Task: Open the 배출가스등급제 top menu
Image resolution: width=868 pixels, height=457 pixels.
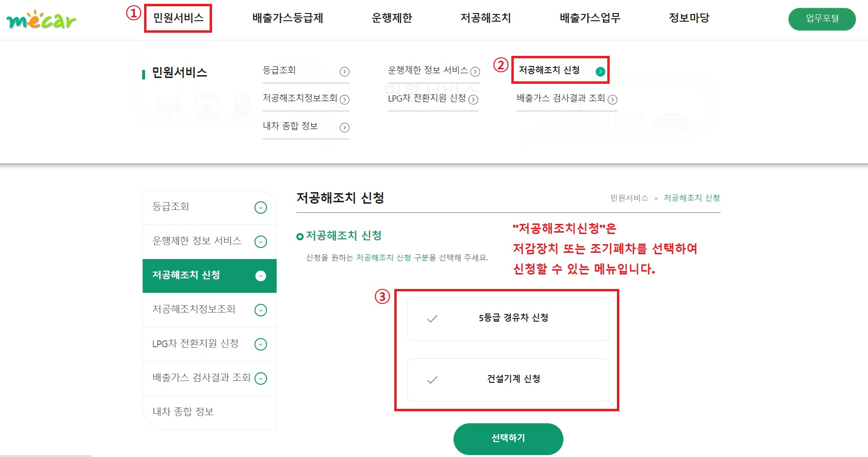Action: click(x=288, y=18)
